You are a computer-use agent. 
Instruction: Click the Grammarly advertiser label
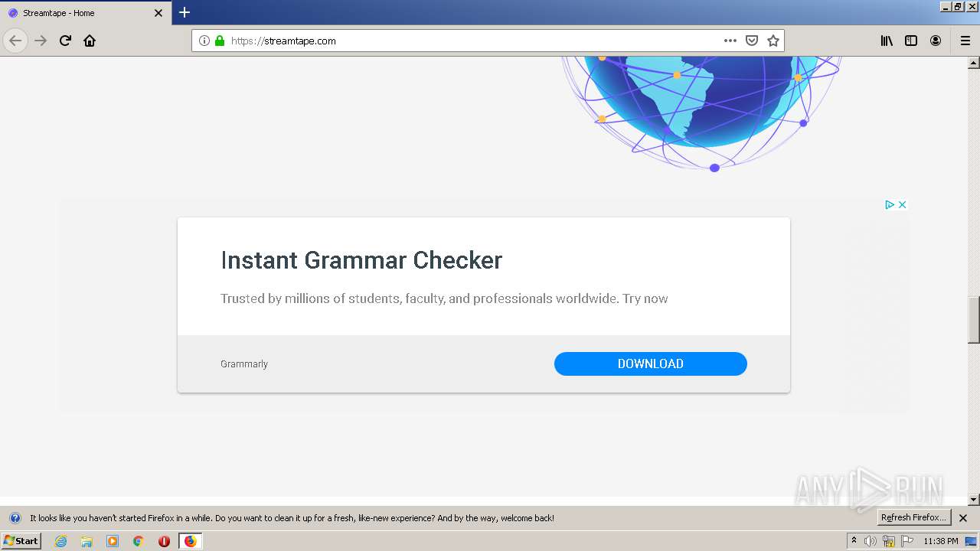(x=244, y=364)
